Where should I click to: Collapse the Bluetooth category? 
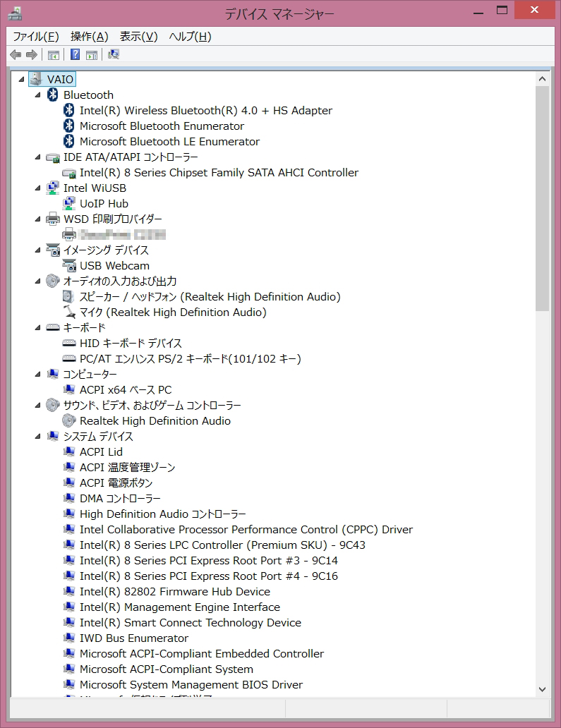(37, 95)
